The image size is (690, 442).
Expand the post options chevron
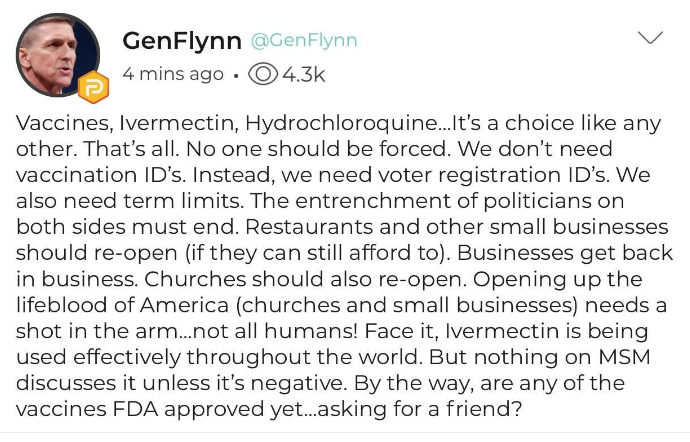(650, 38)
